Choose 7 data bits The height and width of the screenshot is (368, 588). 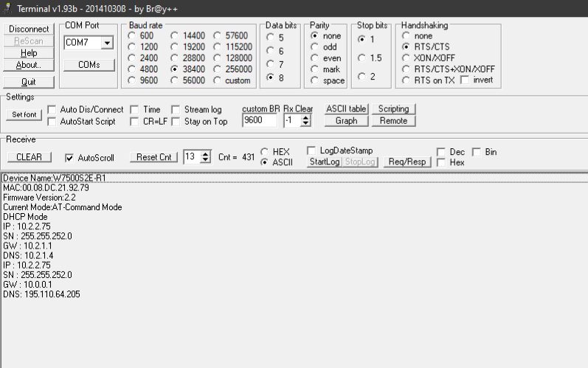pos(270,64)
